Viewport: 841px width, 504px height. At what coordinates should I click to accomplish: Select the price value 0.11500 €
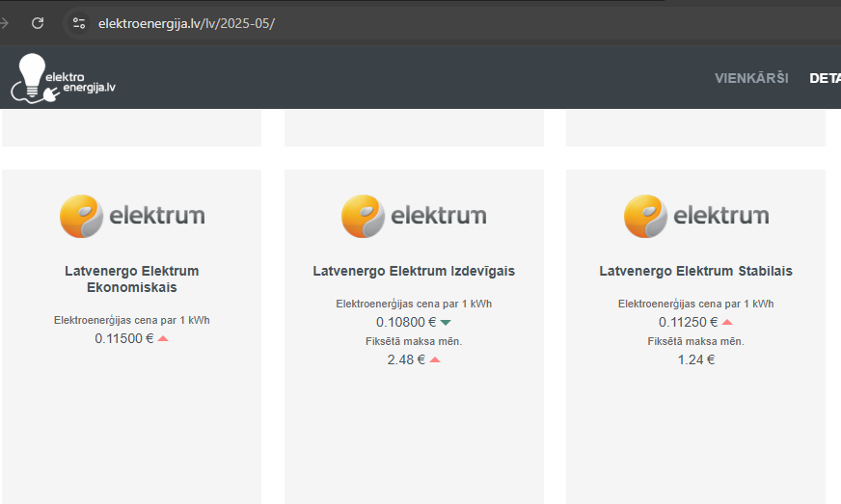123,338
